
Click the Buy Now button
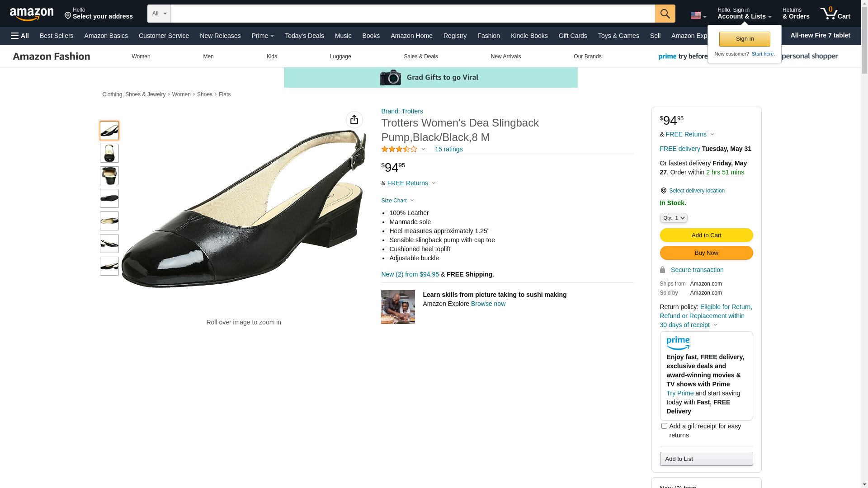[706, 253]
